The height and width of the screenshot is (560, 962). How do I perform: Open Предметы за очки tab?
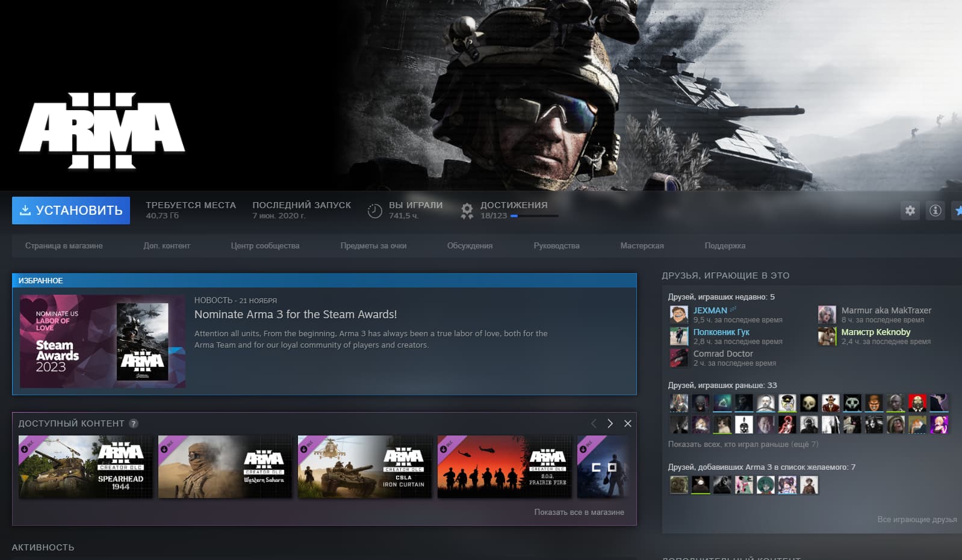click(373, 245)
